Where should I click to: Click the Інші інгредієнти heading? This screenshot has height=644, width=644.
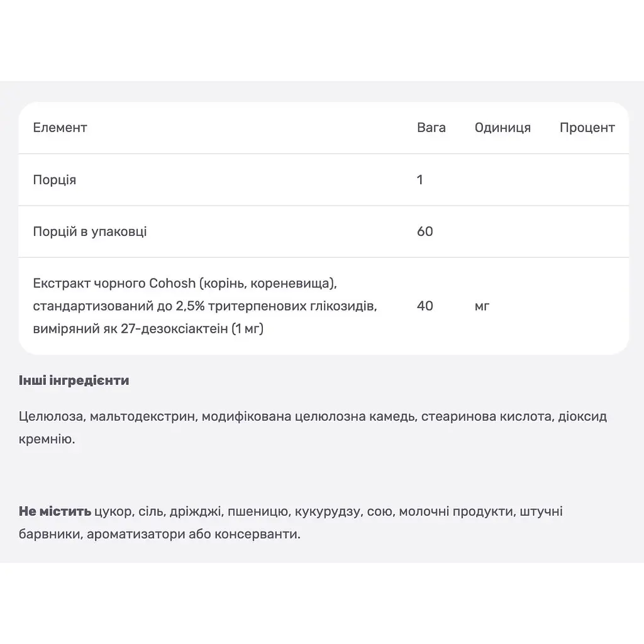tap(74, 380)
